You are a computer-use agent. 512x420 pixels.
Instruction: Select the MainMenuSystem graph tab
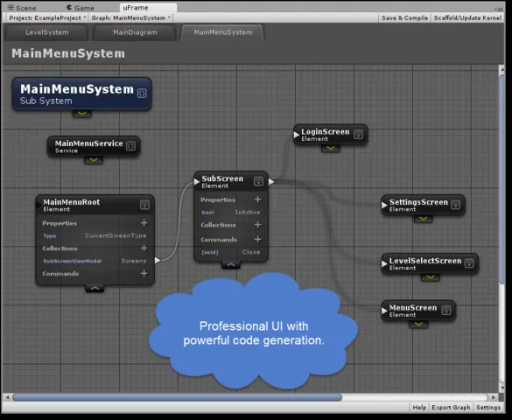coord(222,32)
